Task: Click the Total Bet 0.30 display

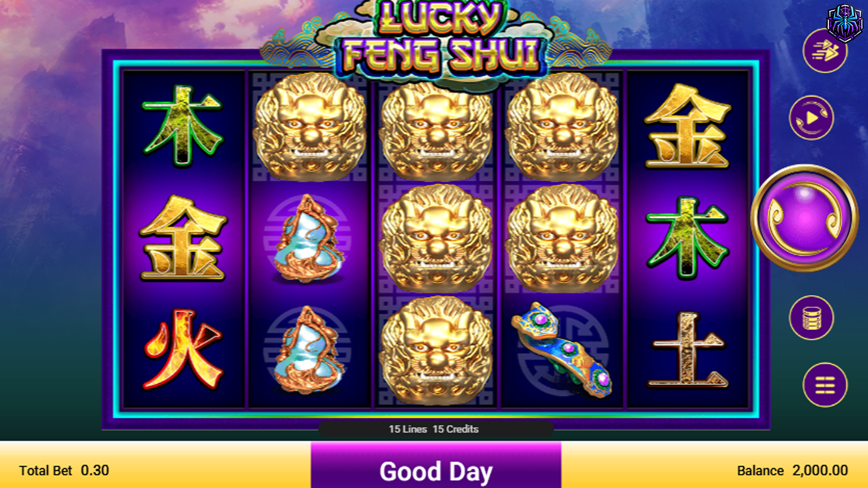Action: (64, 470)
